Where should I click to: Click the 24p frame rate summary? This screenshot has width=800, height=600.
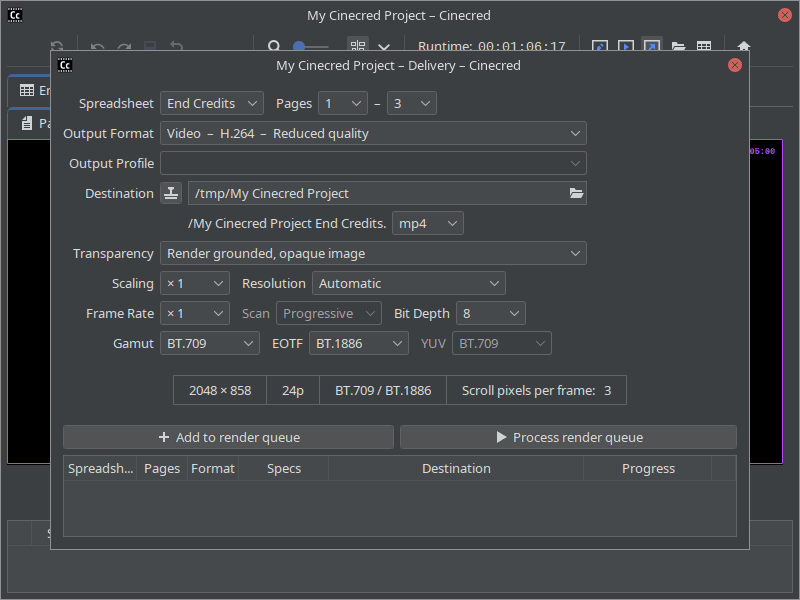(x=293, y=390)
